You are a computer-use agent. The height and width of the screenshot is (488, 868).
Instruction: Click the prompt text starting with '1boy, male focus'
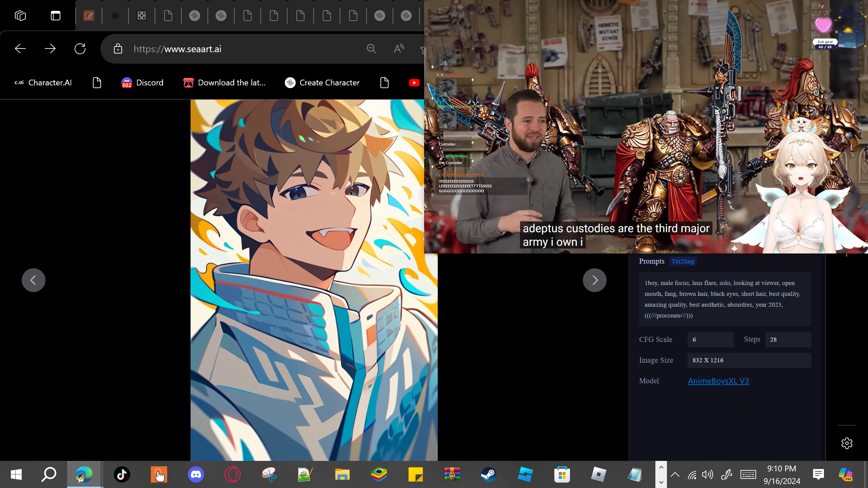(725, 299)
